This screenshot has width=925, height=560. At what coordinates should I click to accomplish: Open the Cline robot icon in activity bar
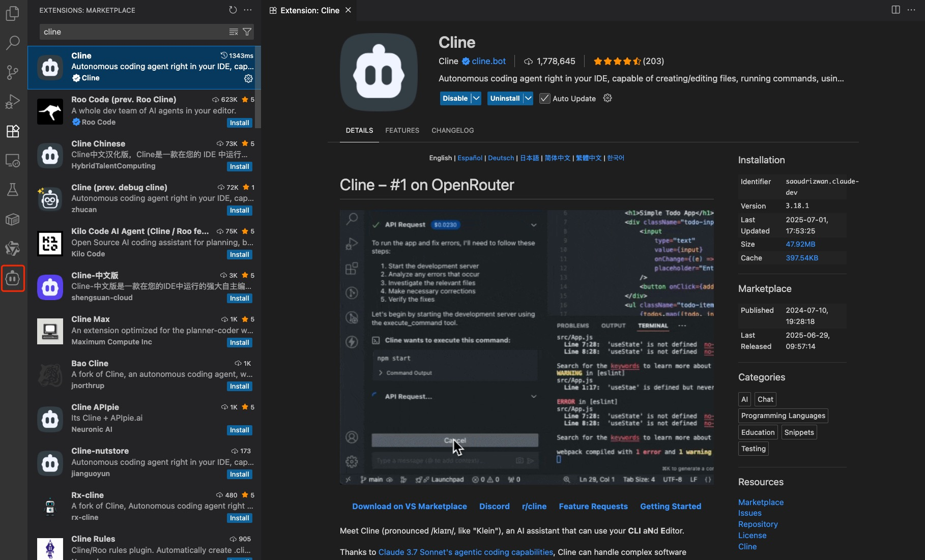[x=13, y=278]
